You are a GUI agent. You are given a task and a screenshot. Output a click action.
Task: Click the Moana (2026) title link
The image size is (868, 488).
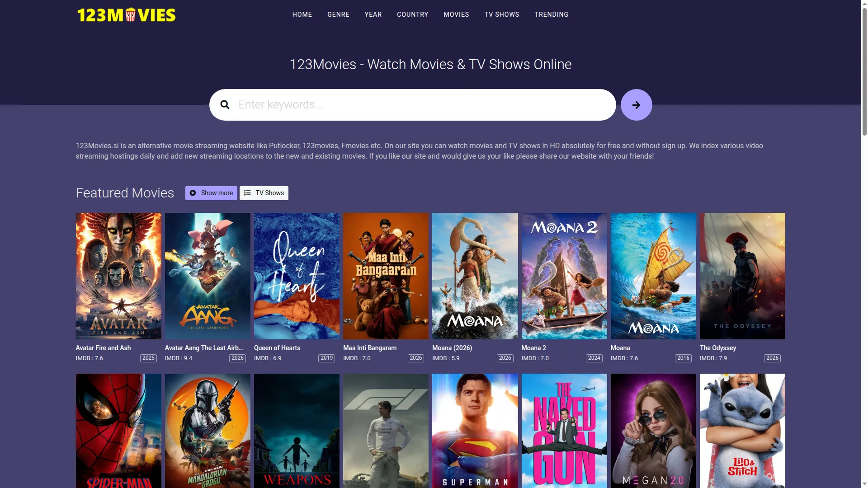[452, 348]
